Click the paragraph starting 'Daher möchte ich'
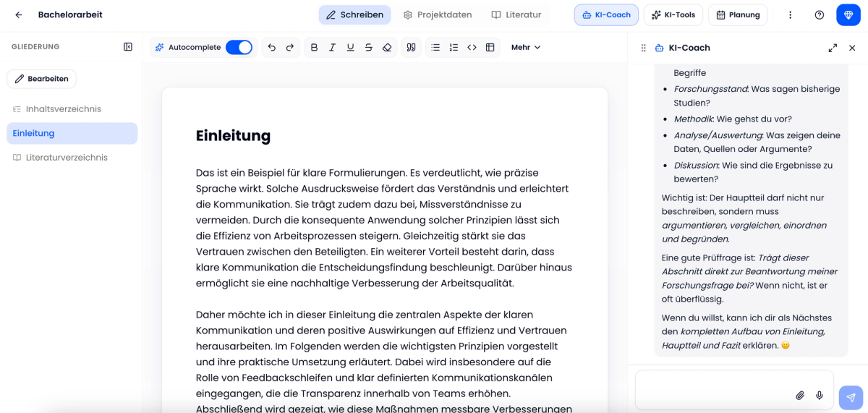Image resolution: width=868 pixels, height=413 pixels. [x=384, y=362]
